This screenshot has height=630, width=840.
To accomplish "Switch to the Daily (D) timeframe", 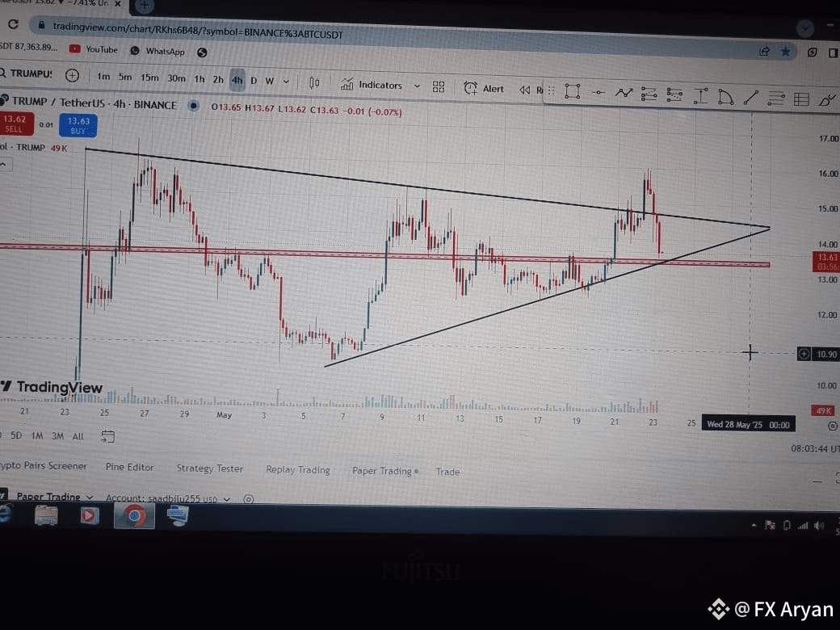I will [254, 81].
